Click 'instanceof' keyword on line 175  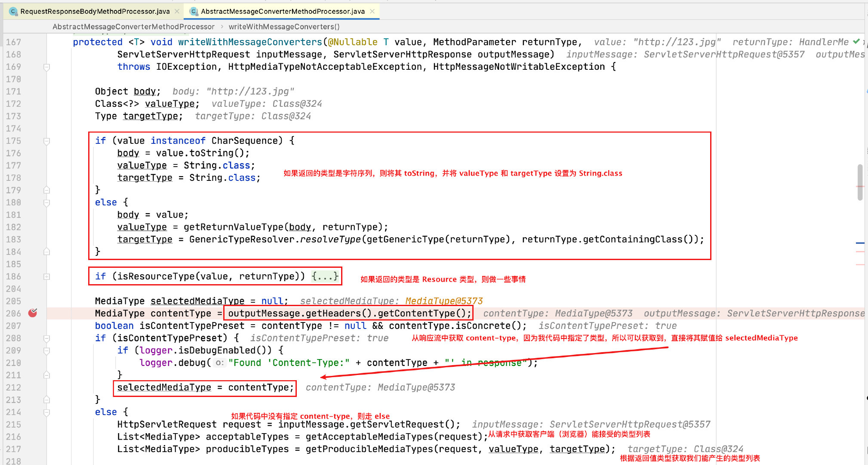tap(178, 141)
